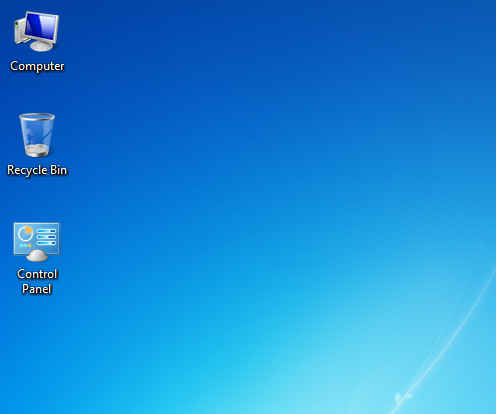Viewport: 496px width, 414px height.
Task: Click the "Control Panel" text label
Action: click(37, 281)
